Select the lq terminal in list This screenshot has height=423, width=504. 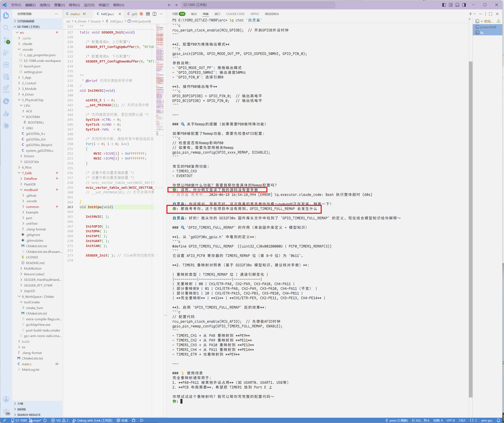(x=487, y=32)
